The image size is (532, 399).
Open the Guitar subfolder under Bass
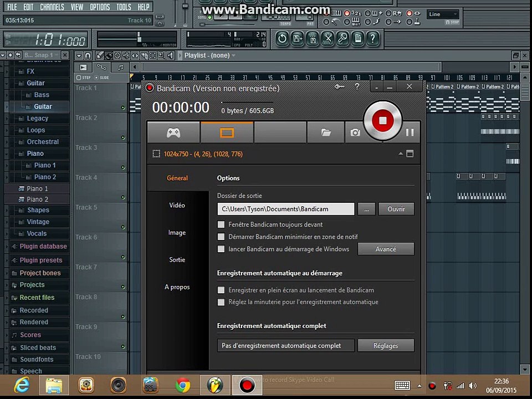tap(43, 106)
